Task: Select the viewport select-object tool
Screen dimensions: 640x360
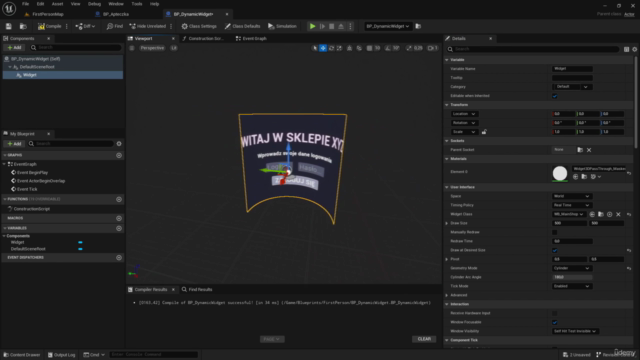Action: 314,48
